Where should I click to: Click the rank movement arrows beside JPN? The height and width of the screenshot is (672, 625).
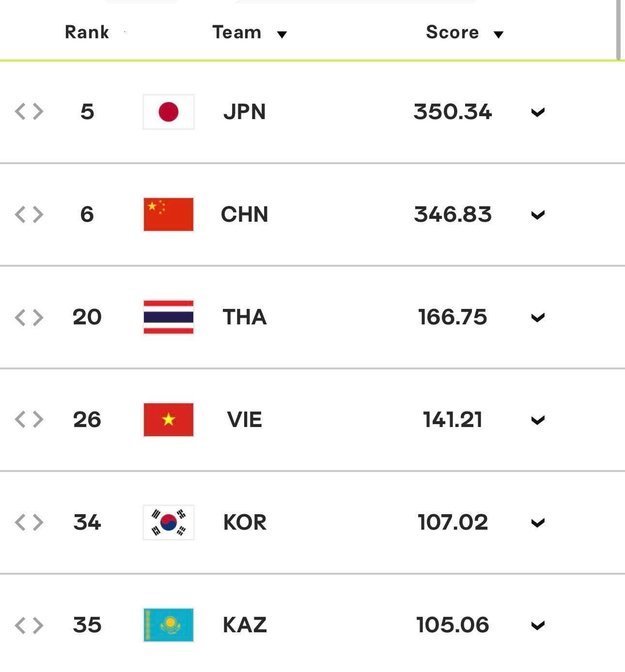point(29,112)
